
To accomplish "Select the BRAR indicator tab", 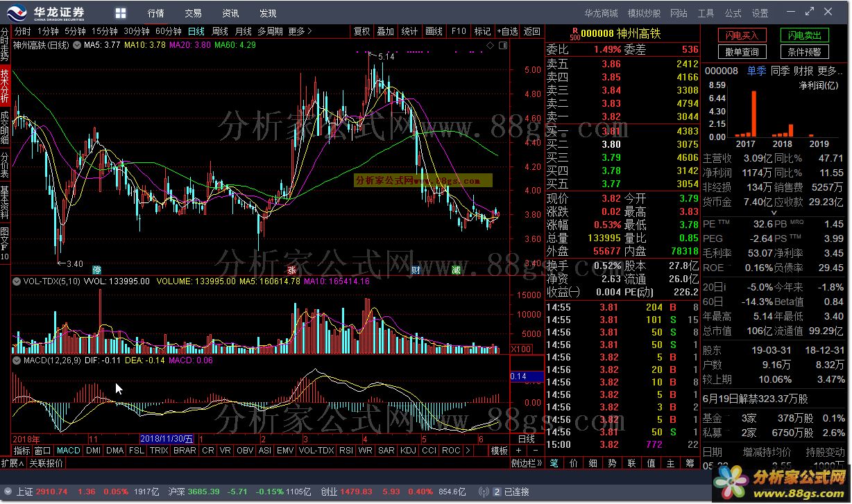I will tap(185, 451).
